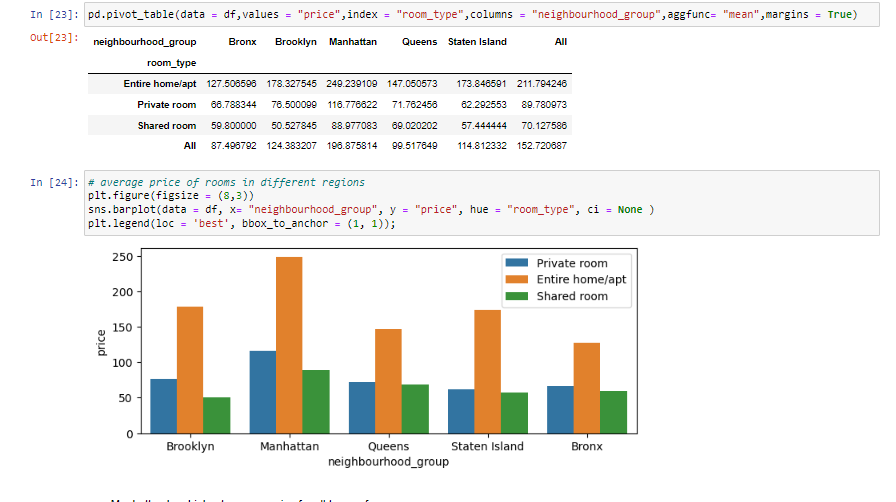Click the Queens column header
The height and width of the screenshot is (502, 896).
(419, 42)
